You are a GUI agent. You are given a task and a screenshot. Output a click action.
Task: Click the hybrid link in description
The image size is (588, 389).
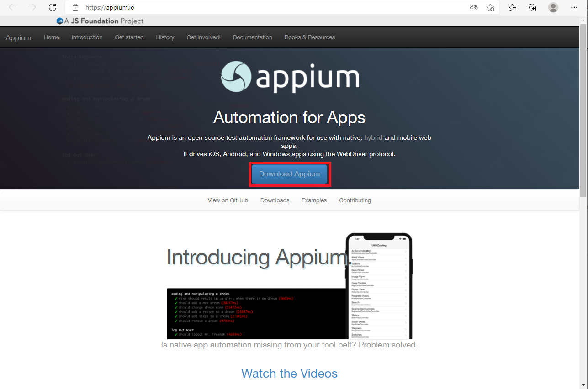373,137
